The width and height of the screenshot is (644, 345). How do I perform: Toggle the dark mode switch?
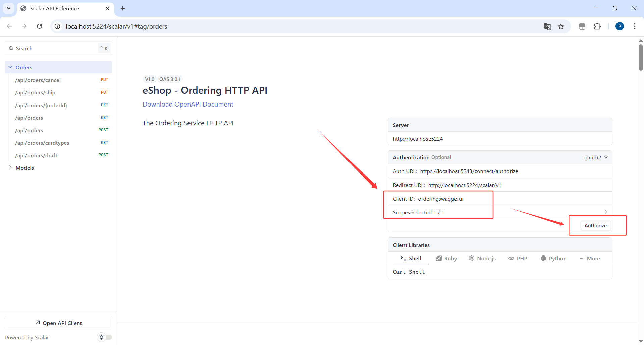tap(104, 337)
